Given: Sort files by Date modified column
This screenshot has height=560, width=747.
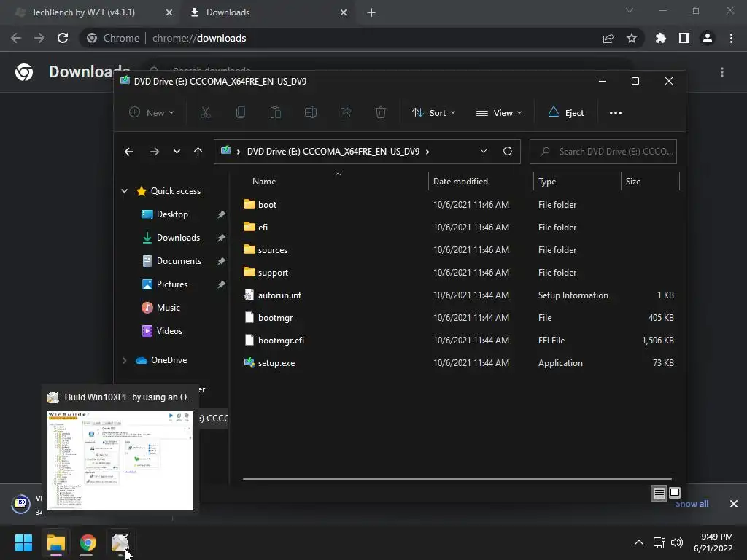Looking at the screenshot, I should point(461,182).
